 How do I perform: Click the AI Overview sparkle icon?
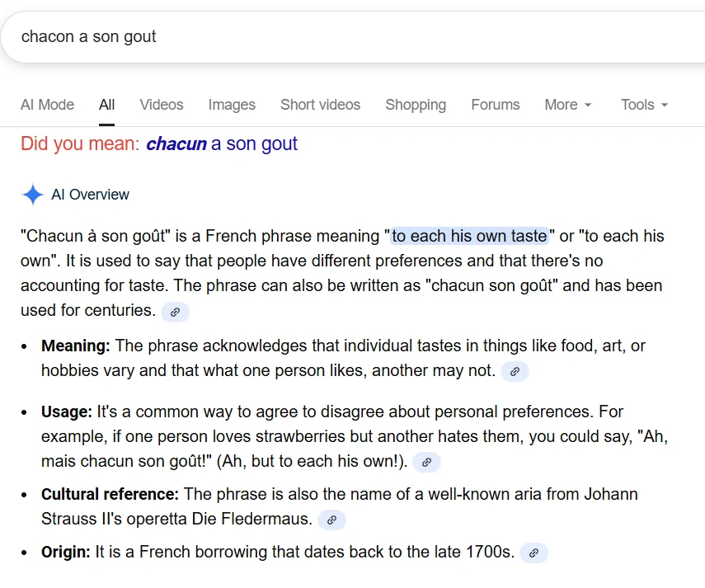coord(32,195)
